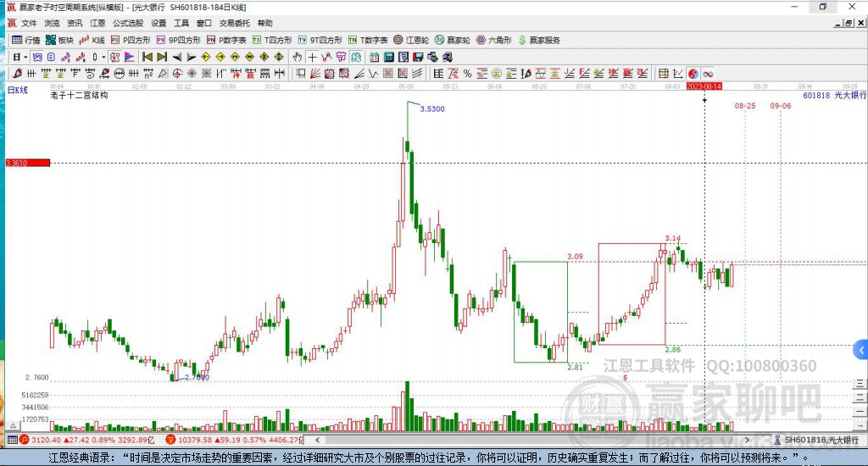Viewport: 868px width, 466px height.
Task: Select the SH601818,光大银行 window tab
Action: (817, 440)
